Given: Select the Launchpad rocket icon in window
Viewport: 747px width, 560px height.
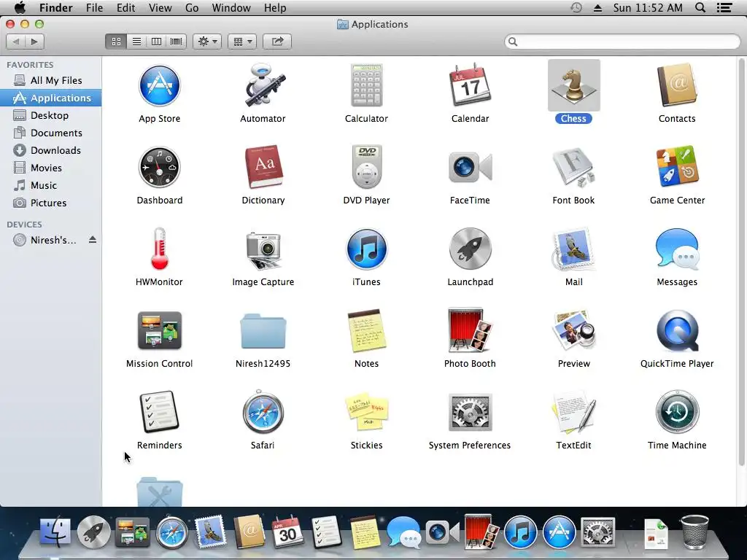Looking at the screenshot, I should point(470,249).
